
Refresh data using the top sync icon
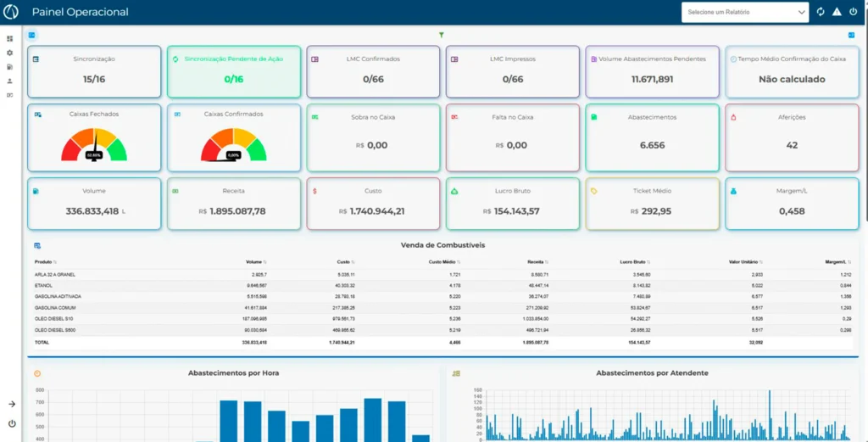tap(821, 12)
